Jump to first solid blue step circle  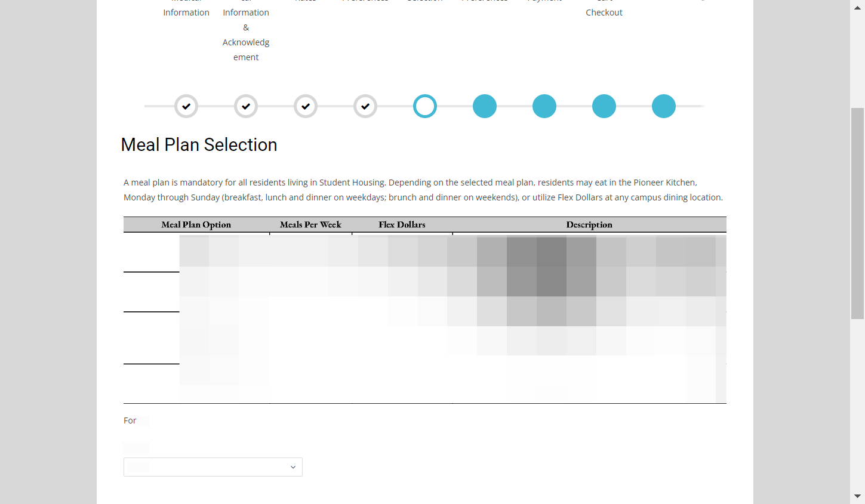point(485,106)
